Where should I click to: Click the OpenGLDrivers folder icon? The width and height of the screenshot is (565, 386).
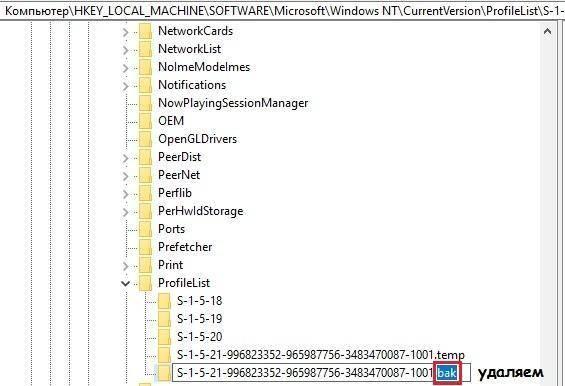pos(146,139)
